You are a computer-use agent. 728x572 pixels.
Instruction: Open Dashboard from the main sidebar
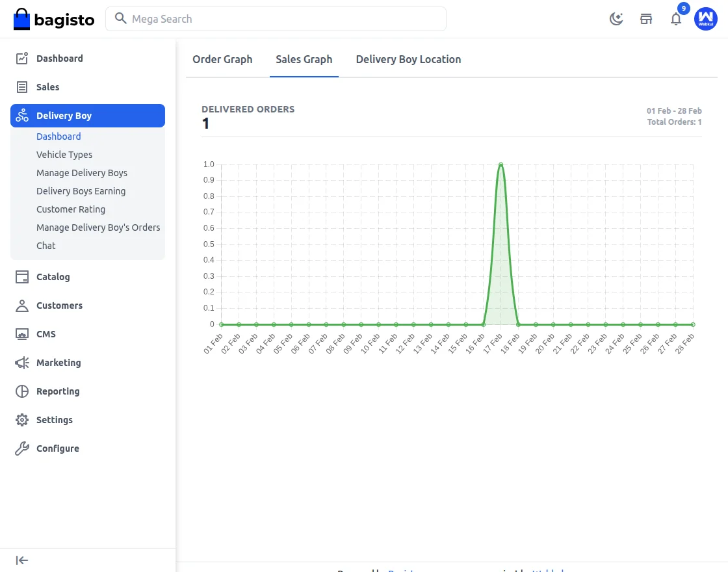(x=59, y=58)
